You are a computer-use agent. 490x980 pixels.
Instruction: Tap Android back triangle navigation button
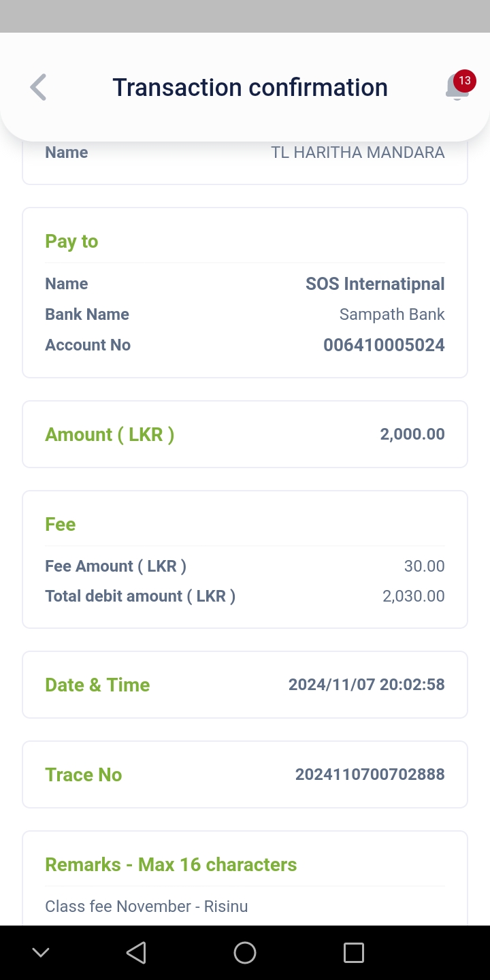[x=136, y=952]
